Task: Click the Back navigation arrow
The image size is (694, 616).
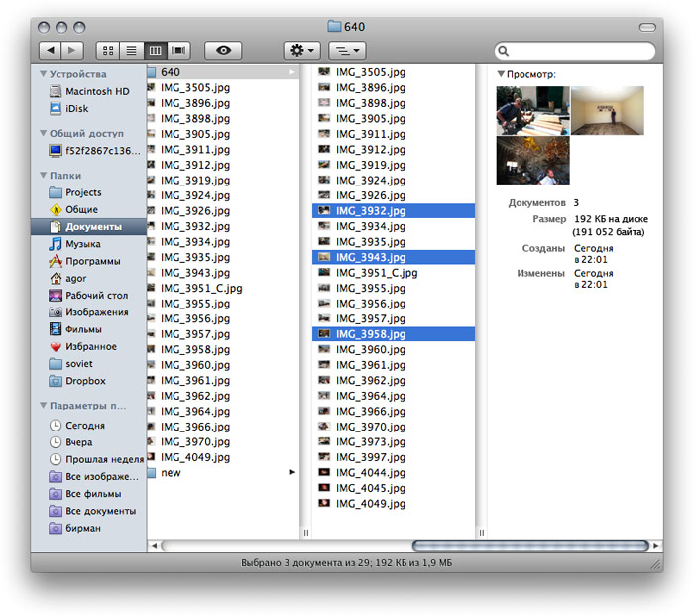Action: (x=50, y=50)
